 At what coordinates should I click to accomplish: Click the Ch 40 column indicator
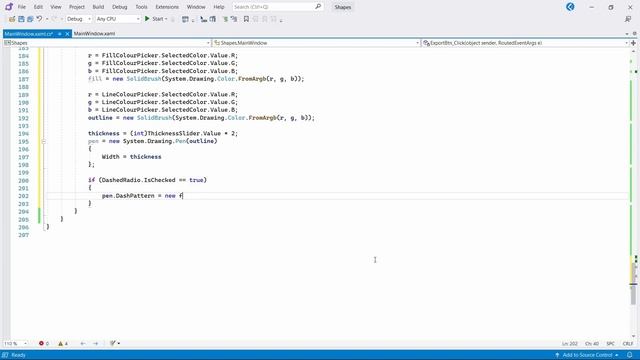tap(591, 344)
